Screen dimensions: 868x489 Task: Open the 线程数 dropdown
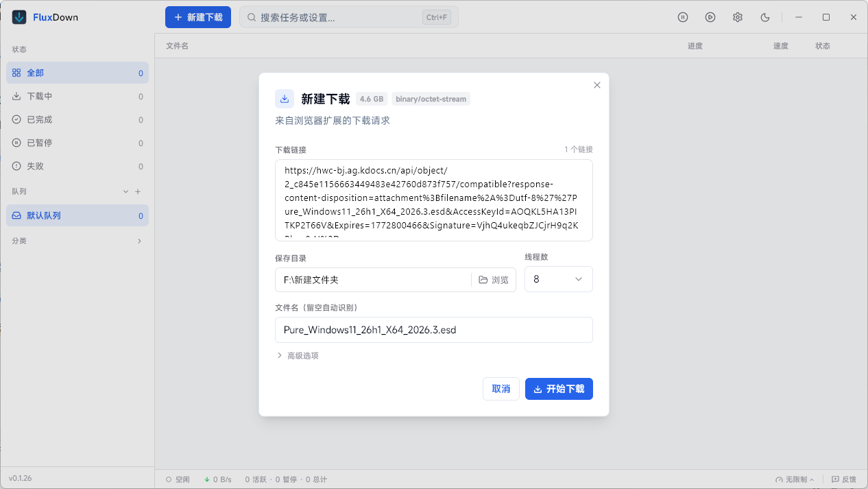[x=558, y=279]
